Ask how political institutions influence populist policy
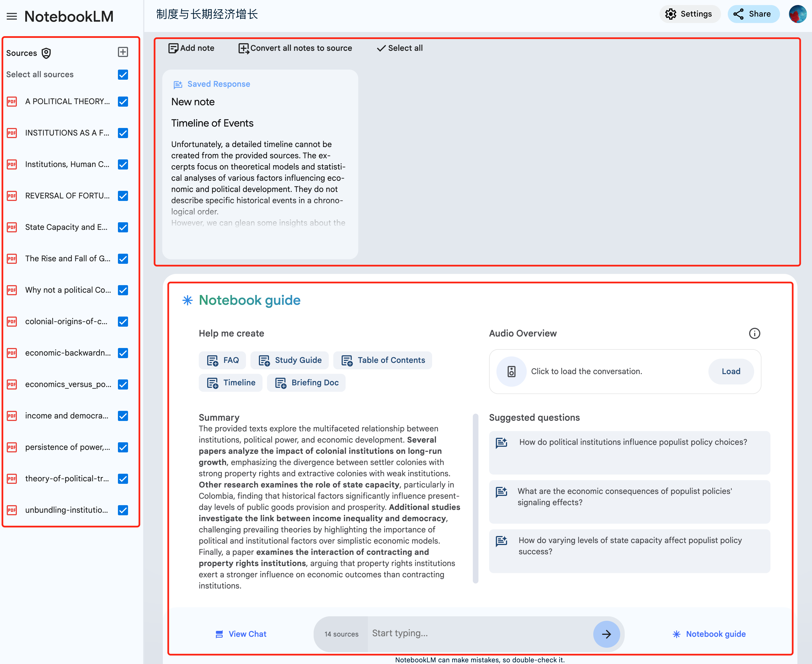The width and height of the screenshot is (812, 664). tap(629, 453)
